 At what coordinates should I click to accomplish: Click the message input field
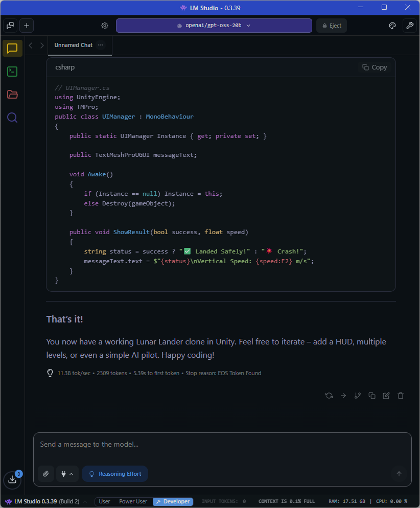point(222,445)
